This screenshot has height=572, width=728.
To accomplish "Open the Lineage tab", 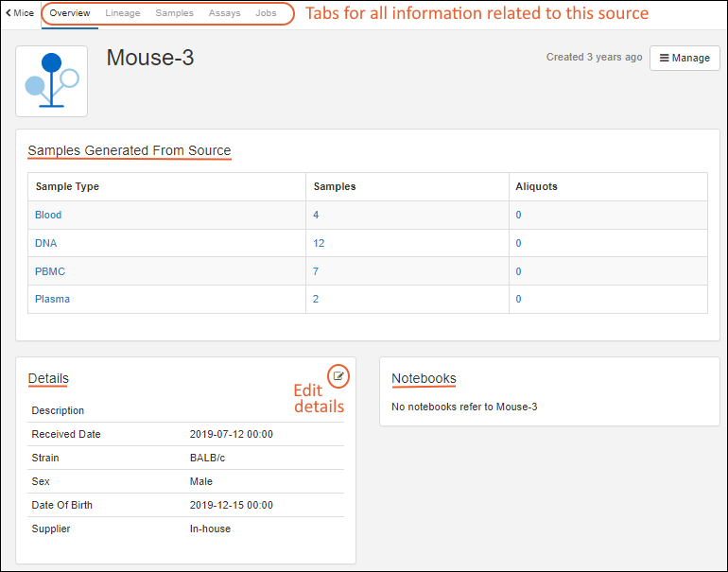I will coord(123,13).
